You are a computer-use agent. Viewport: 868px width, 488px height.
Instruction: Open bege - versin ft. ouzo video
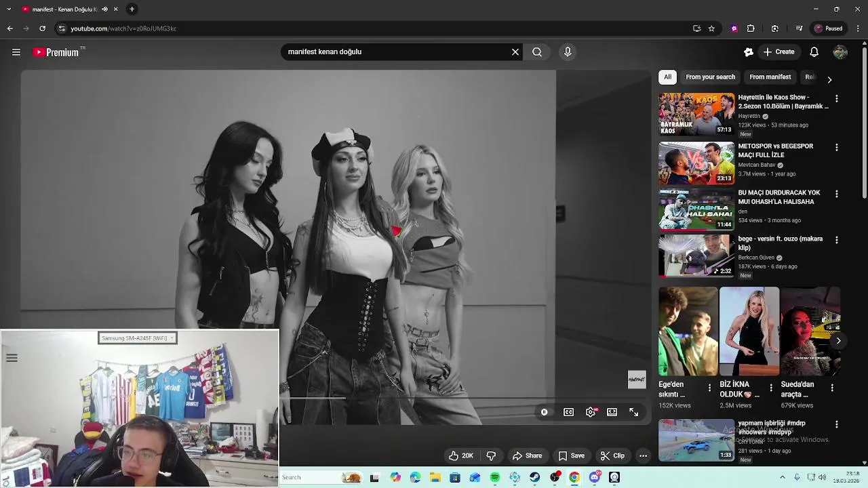click(x=696, y=256)
